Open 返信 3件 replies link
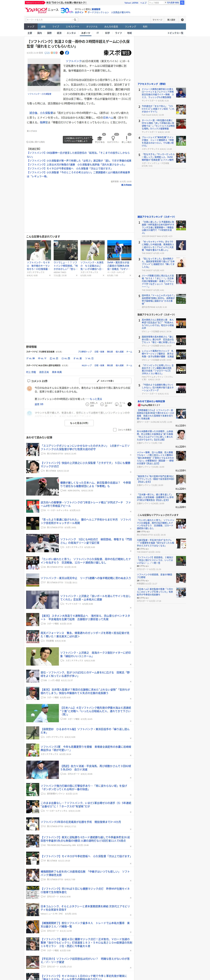Viewport: 210px width, 980px height. click(x=39, y=404)
